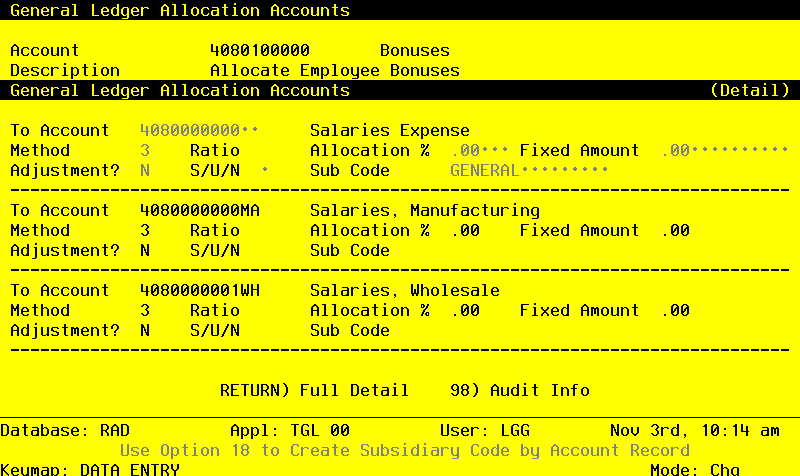The height and width of the screenshot is (476, 800).
Task: Click Salaries, Manufacturing text
Action: click(x=424, y=210)
